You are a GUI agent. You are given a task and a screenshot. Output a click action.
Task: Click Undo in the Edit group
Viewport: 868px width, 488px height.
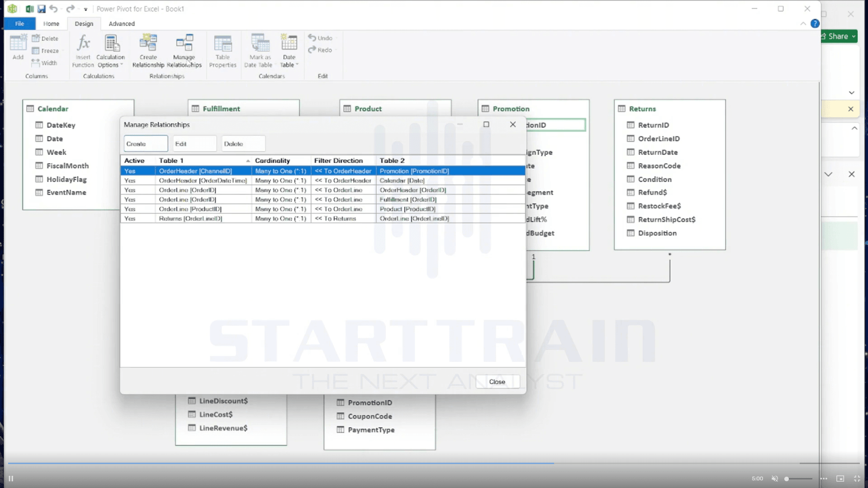click(320, 38)
